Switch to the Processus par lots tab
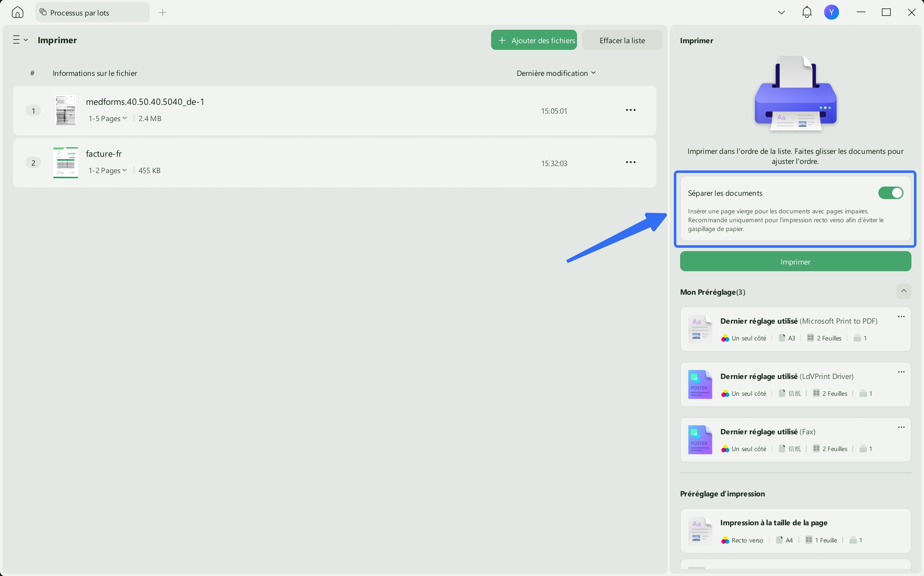Screen dimensions: 924x576 [92, 13]
